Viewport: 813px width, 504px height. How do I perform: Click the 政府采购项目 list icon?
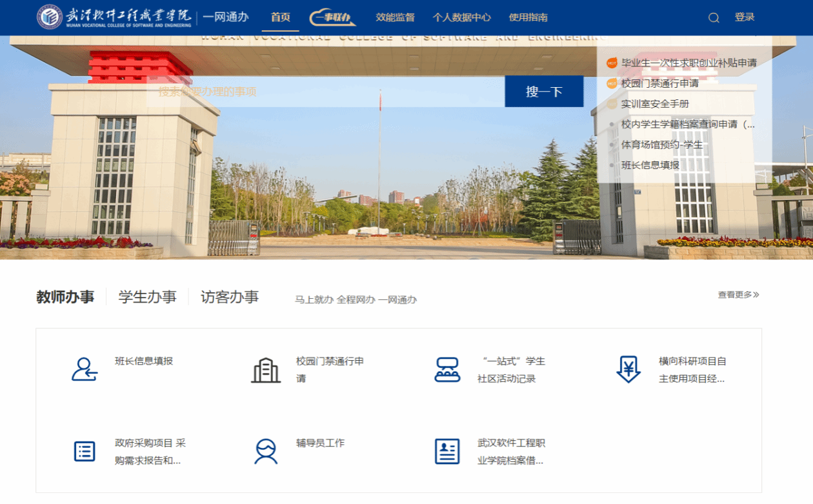[x=85, y=452]
